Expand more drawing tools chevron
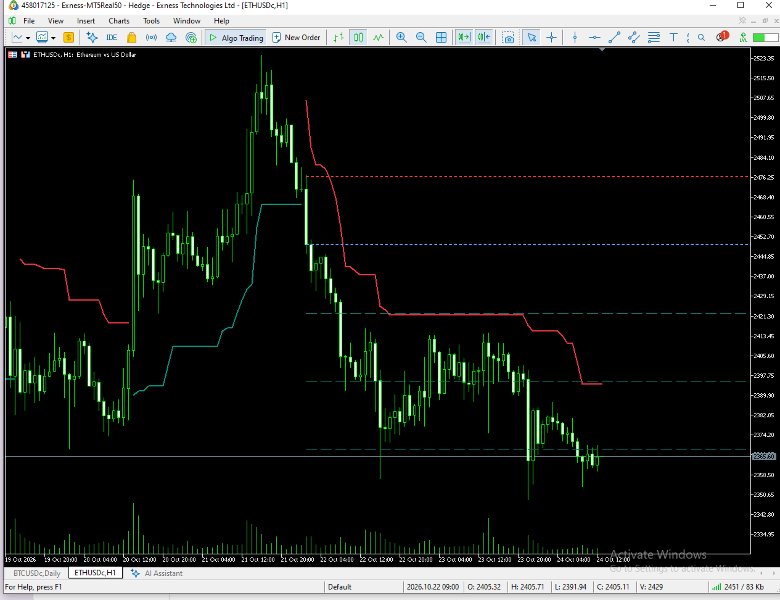 coord(688,37)
